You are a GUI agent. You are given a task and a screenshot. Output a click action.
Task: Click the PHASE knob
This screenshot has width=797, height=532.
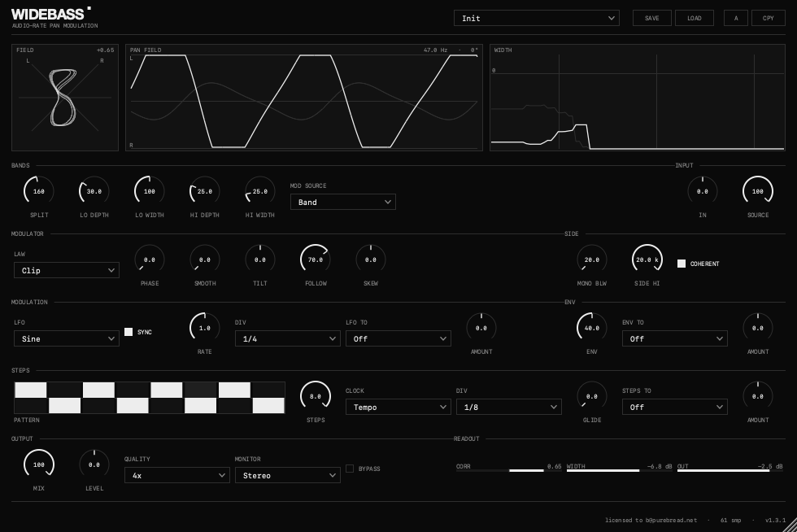[x=150, y=259]
